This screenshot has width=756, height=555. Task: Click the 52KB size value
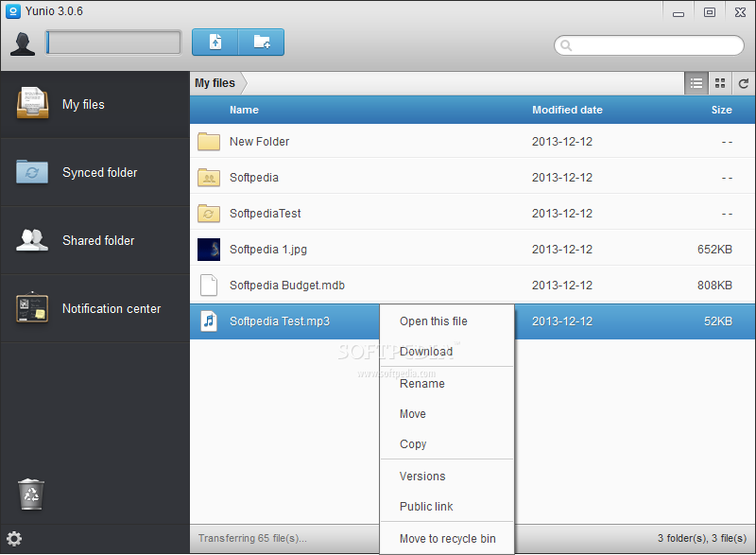(718, 321)
